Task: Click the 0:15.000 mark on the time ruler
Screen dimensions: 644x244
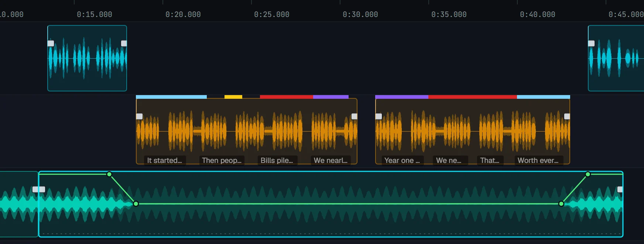Action: tap(94, 14)
